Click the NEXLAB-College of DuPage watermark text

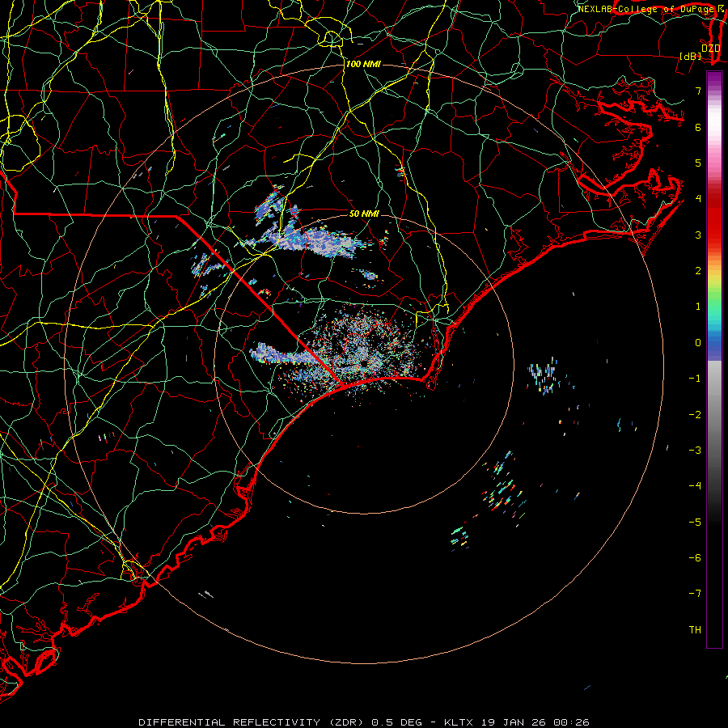(646, 9)
